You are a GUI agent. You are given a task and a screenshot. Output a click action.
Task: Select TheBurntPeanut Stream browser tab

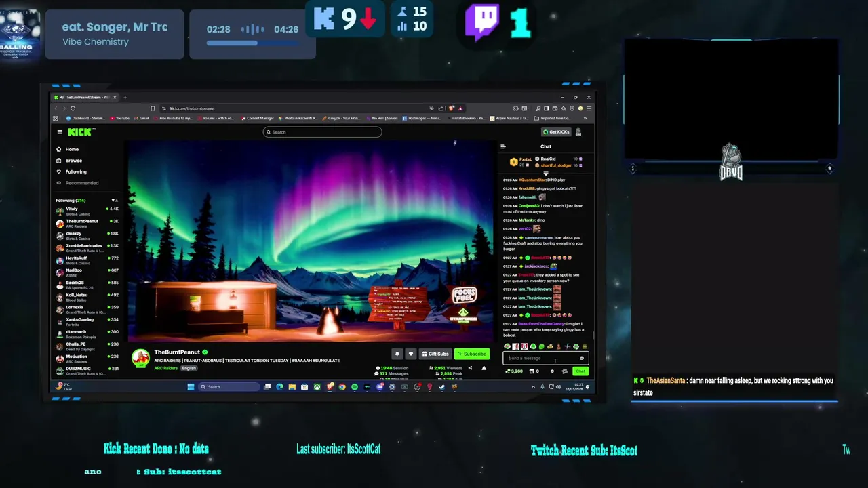[85, 97]
